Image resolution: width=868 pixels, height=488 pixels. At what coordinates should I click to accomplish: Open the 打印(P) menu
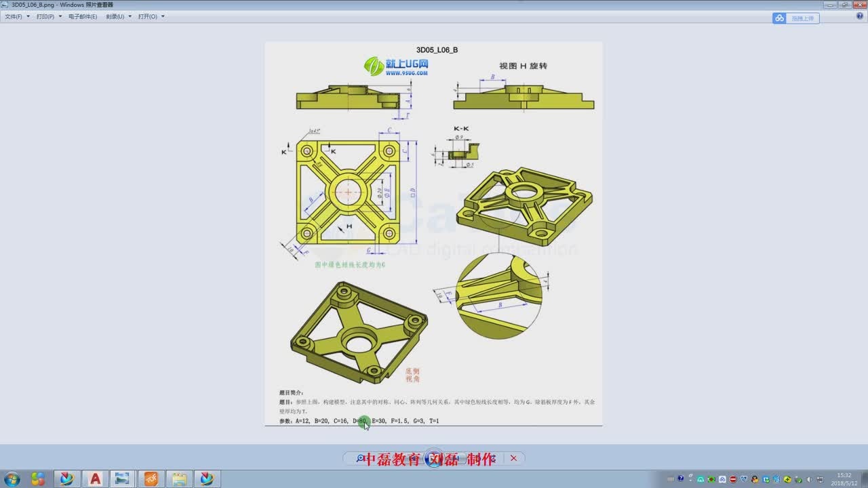tap(45, 16)
